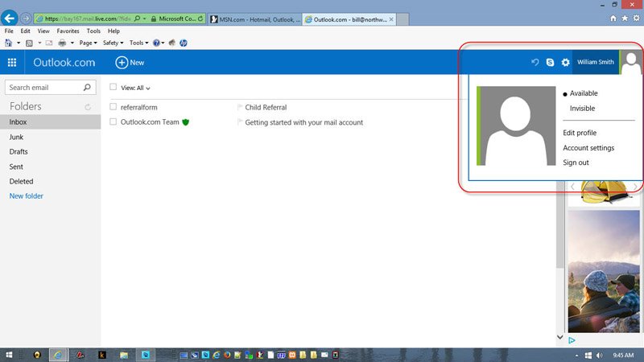Viewport: 644px width, 362px height.
Task: Open the Page dropdown in command bar
Action: 88,43
